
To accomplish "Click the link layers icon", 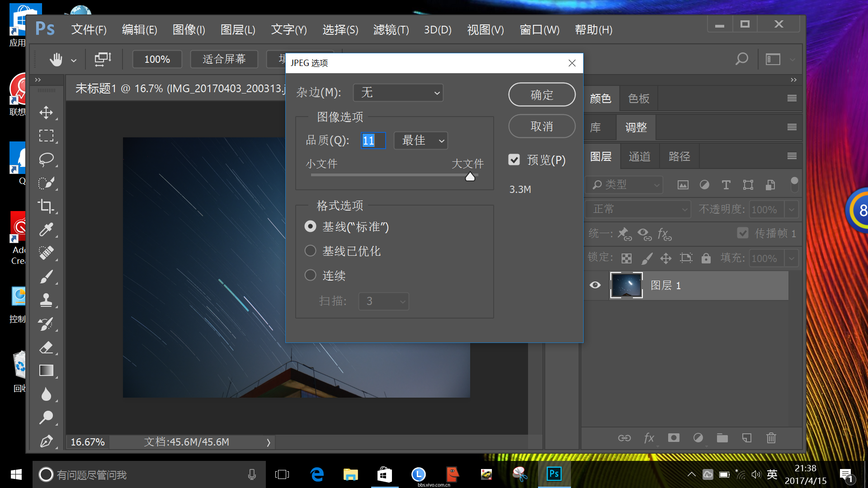I will tap(624, 438).
